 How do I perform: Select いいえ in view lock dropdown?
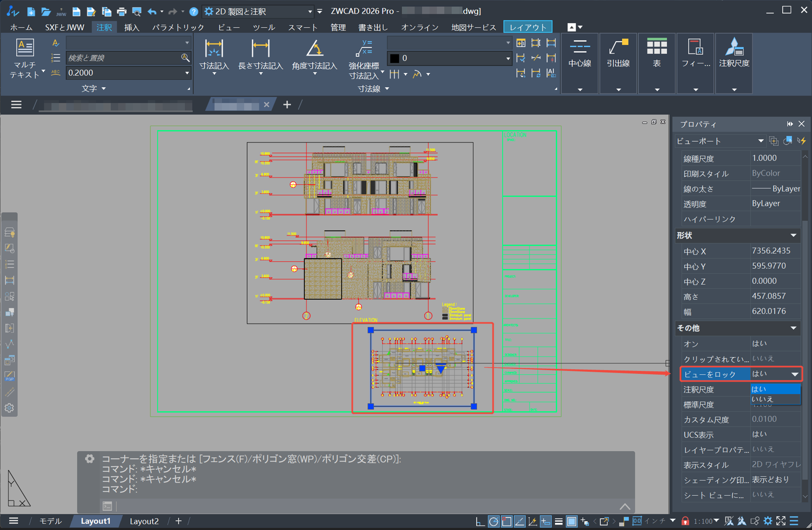763,399
